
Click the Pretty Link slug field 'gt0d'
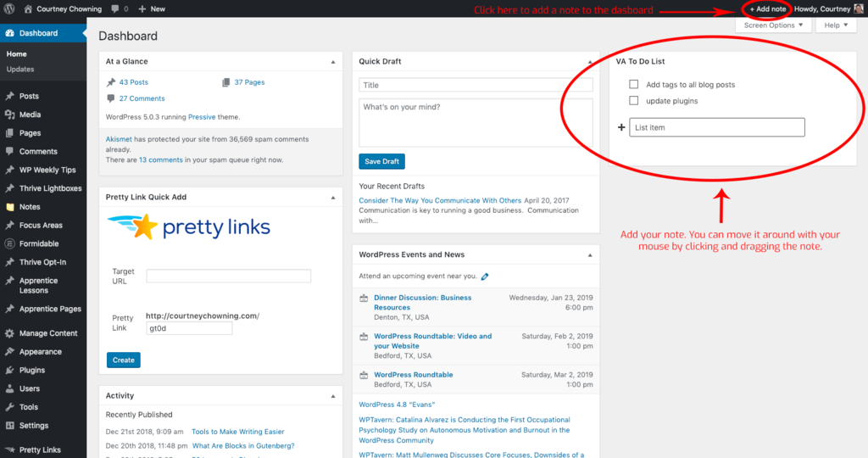(189, 328)
